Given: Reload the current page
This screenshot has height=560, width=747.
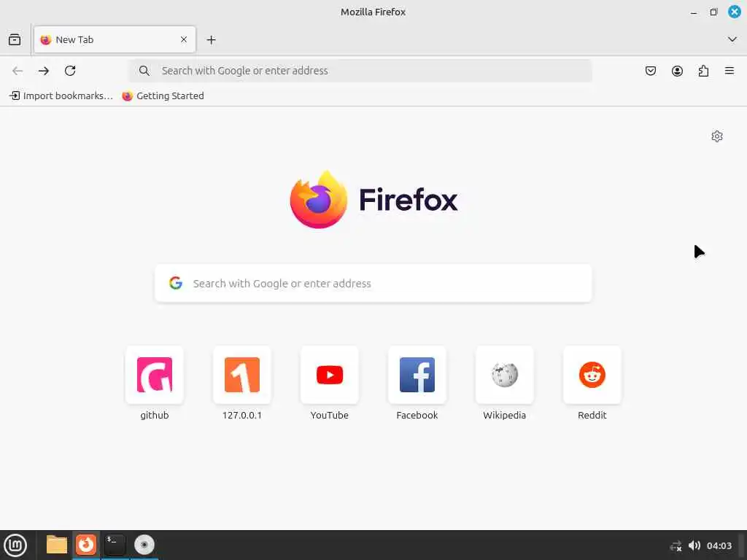Looking at the screenshot, I should click(70, 71).
